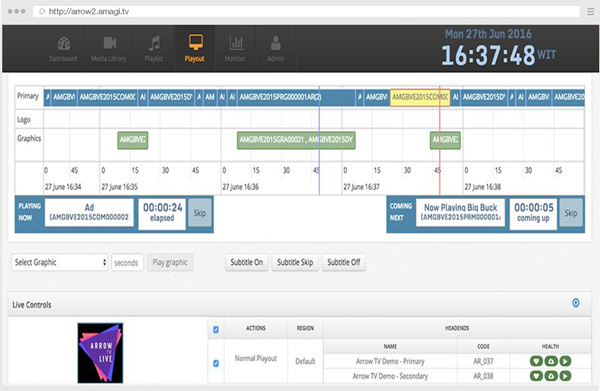Viewport: 600px width, 391px height.
Task: Click the 16:37:48 clock display
Action: [x=488, y=55]
